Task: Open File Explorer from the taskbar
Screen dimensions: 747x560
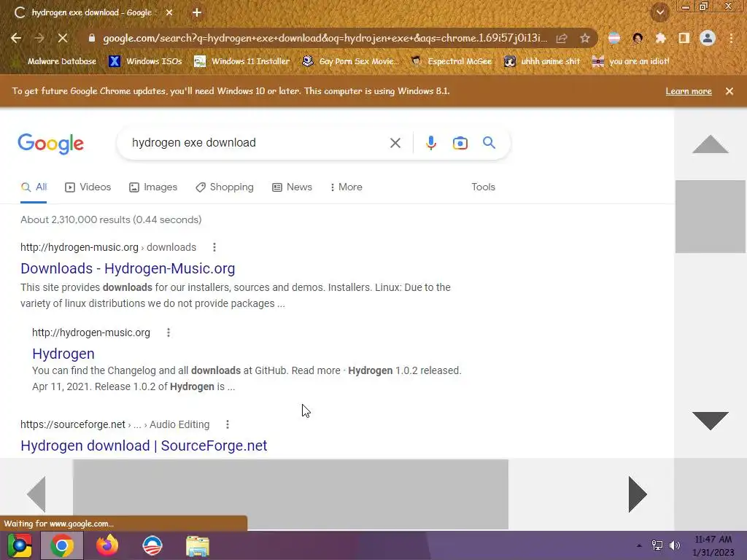Action: 198,546
